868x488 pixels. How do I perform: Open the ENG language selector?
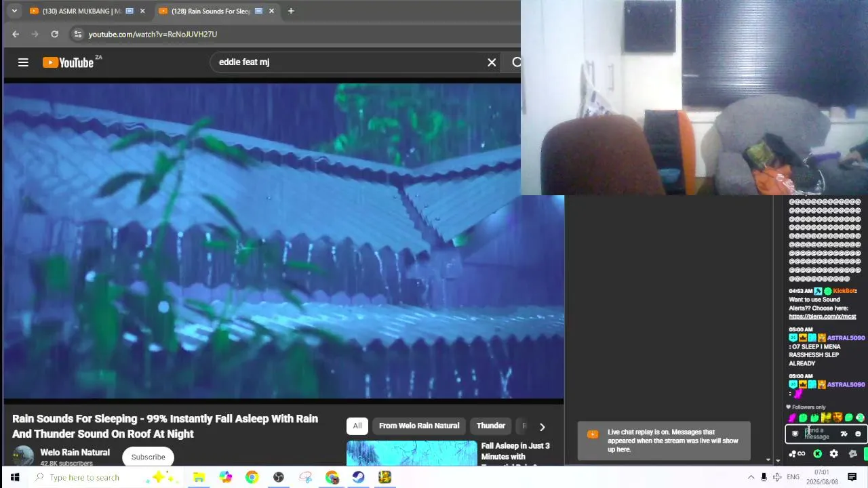point(793,477)
